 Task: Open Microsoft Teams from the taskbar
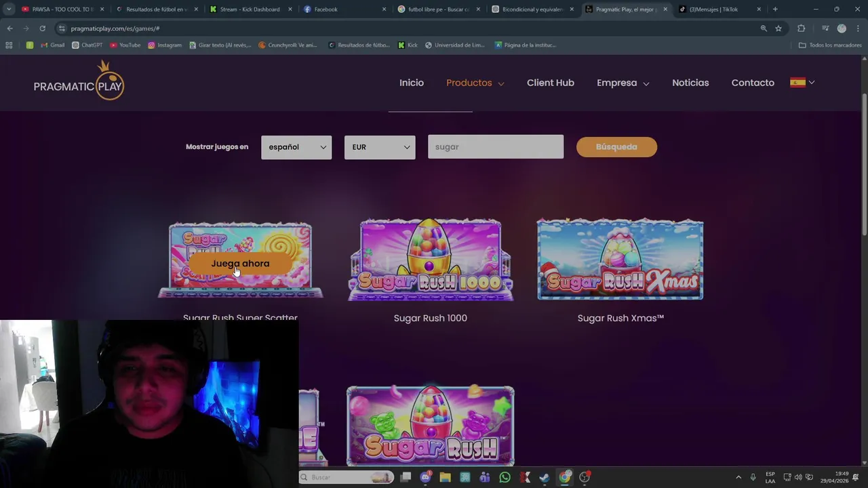(x=485, y=477)
